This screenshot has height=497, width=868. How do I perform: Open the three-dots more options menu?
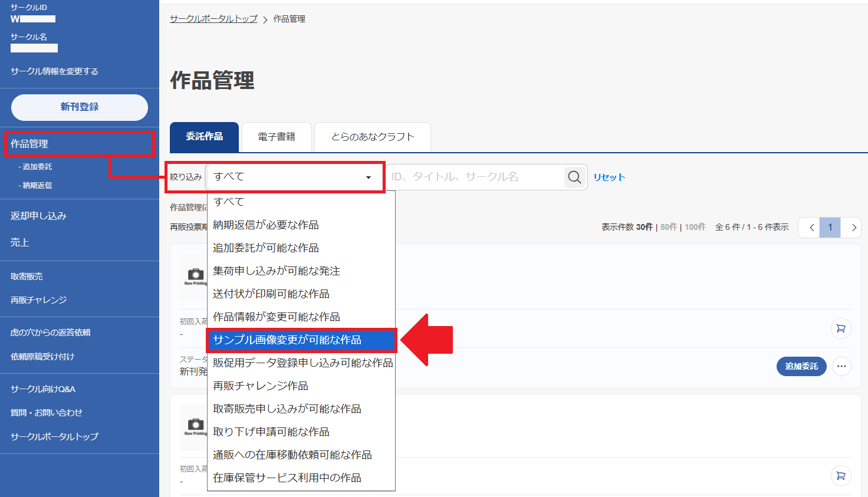[x=841, y=366]
